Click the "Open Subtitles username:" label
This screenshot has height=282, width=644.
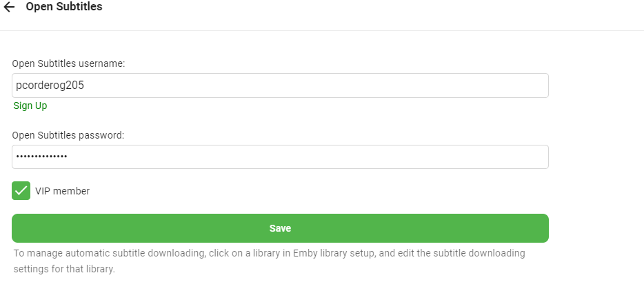tap(68, 63)
